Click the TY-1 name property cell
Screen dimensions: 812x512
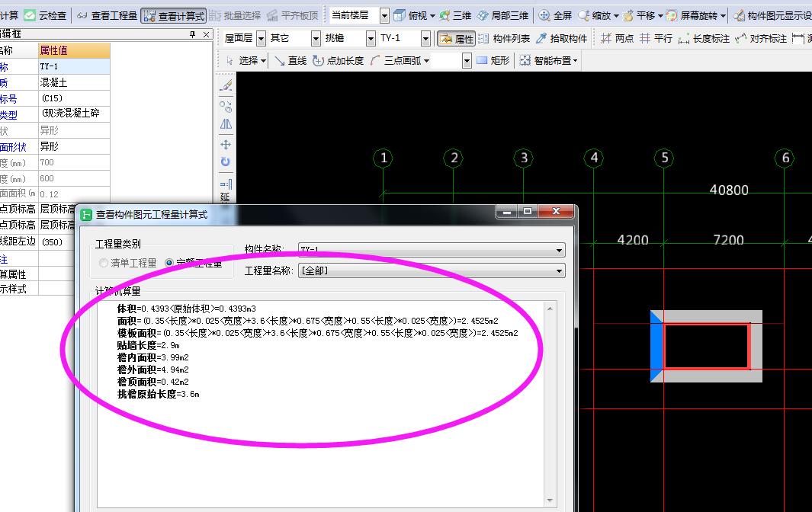click(74, 66)
